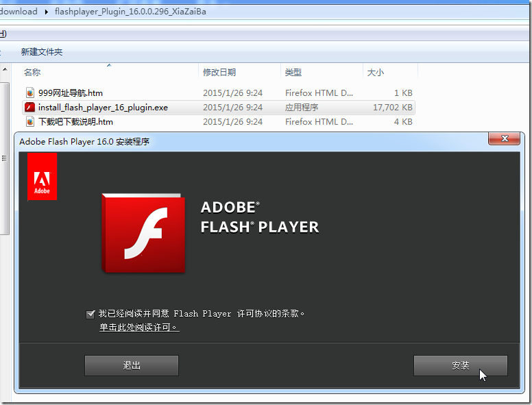Click the navigation pane scrollbar thumb
Screen dimensions: 532x405
click(x=4, y=158)
